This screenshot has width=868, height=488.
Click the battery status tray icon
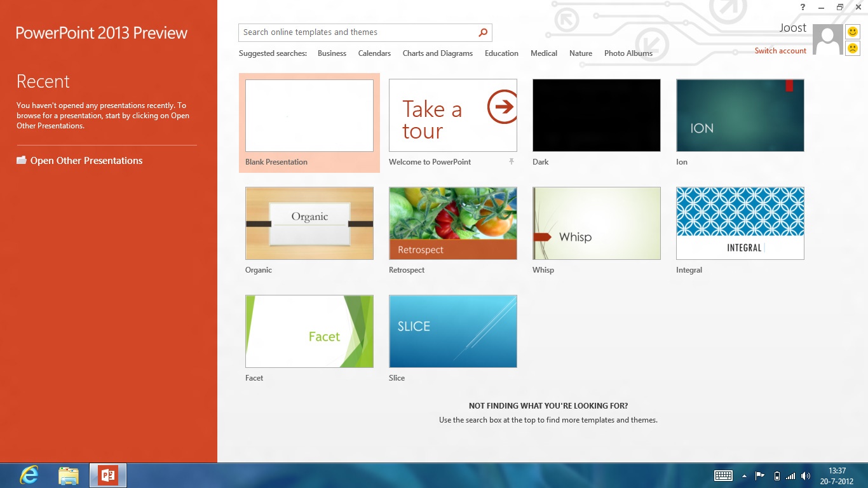776,476
